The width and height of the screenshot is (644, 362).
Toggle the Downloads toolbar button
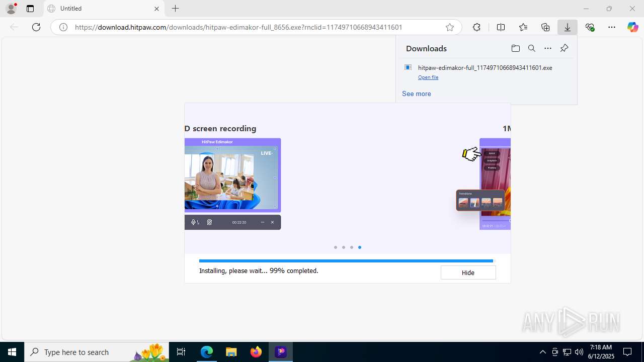click(568, 27)
